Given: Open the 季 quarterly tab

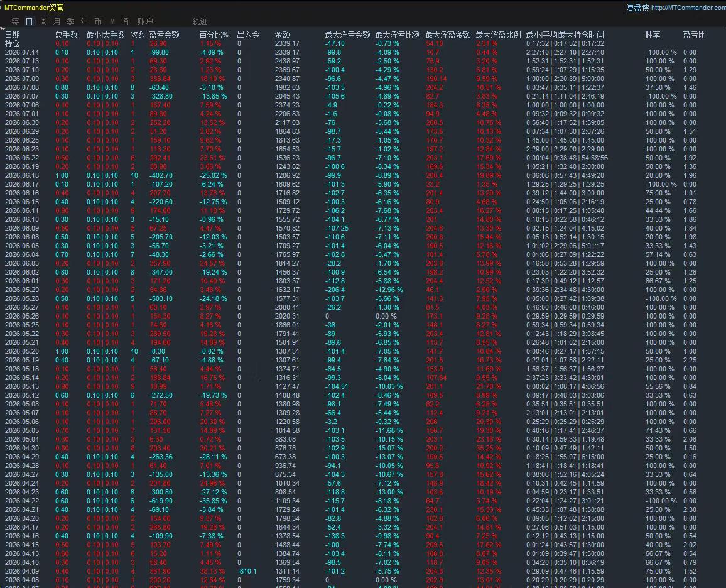Looking at the screenshot, I should coord(71,21).
